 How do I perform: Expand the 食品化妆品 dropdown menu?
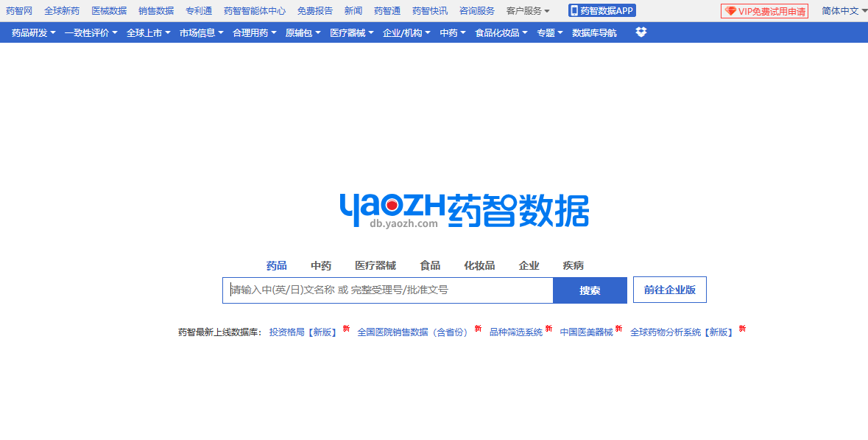pos(501,32)
